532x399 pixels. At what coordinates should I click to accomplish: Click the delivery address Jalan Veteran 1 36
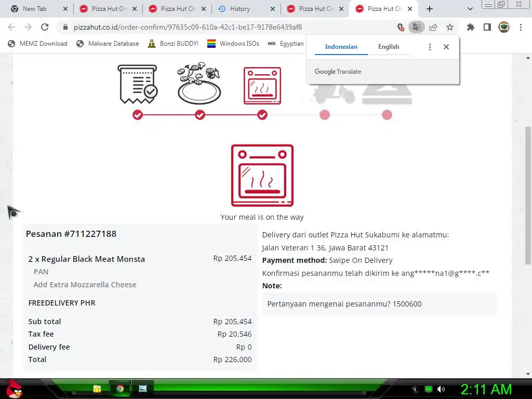325,248
